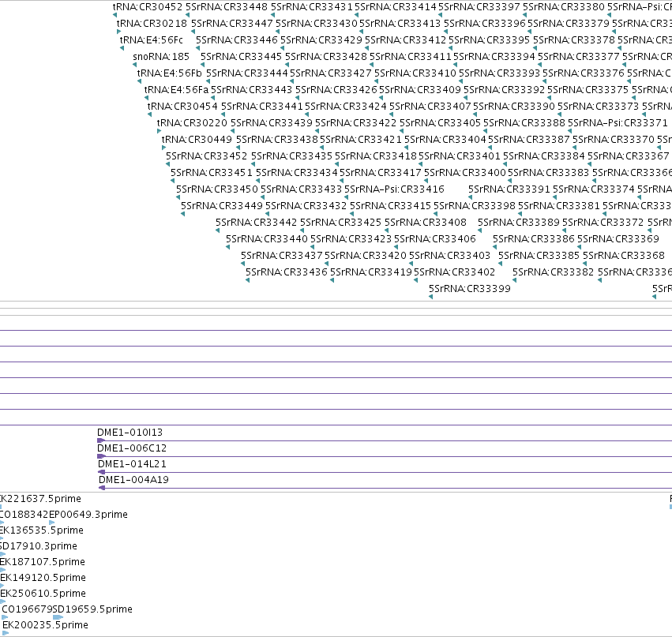The image size is (672, 637).
Task: Click the 5SrRNA:CR33451 label
Action: tap(212, 173)
